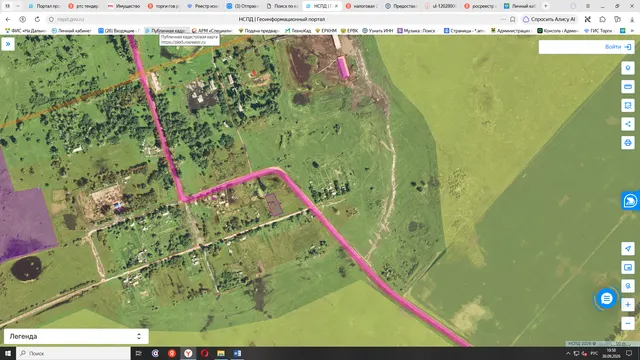Switch to налоговая tab
Screen dimensions: 640x360
(x=362, y=6)
